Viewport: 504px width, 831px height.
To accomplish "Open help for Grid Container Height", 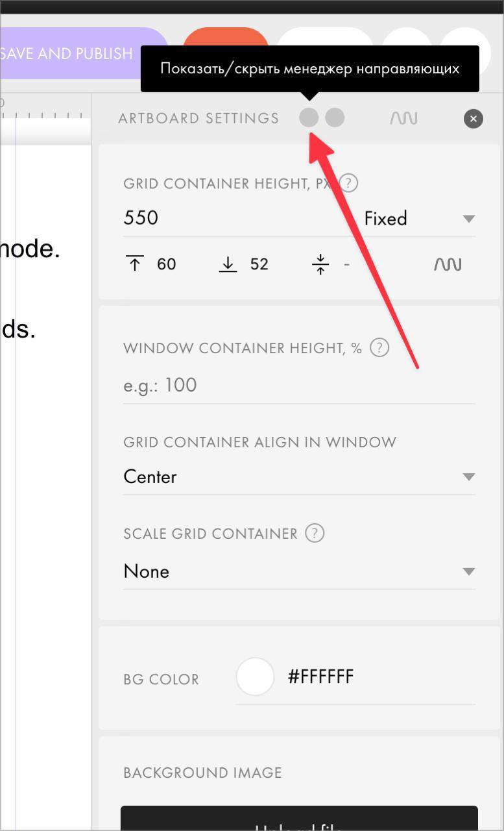I will (349, 184).
